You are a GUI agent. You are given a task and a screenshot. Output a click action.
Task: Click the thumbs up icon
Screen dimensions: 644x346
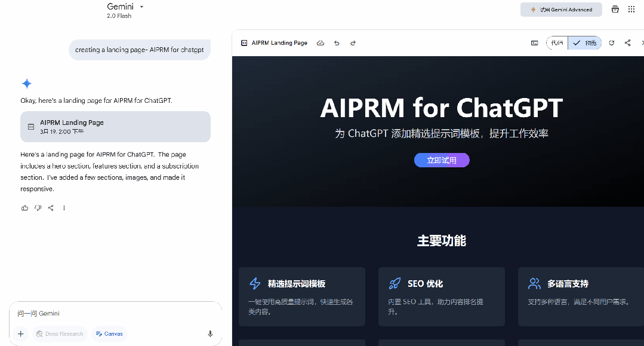tap(24, 208)
